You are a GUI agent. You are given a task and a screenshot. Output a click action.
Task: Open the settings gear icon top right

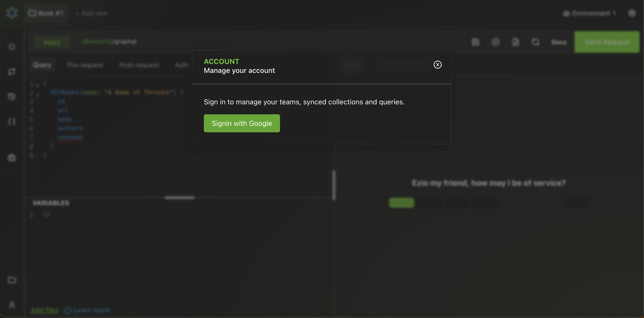click(x=632, y=13)
